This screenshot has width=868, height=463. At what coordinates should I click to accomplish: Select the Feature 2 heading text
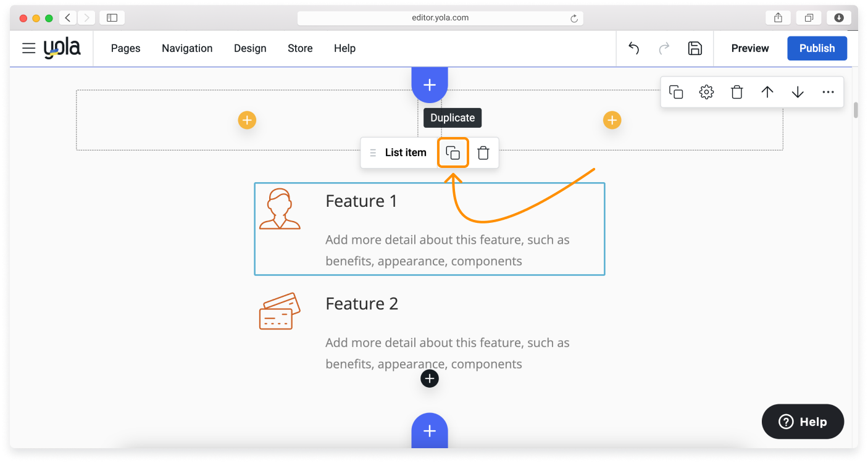pyautogui.click(x=362, y=304)
